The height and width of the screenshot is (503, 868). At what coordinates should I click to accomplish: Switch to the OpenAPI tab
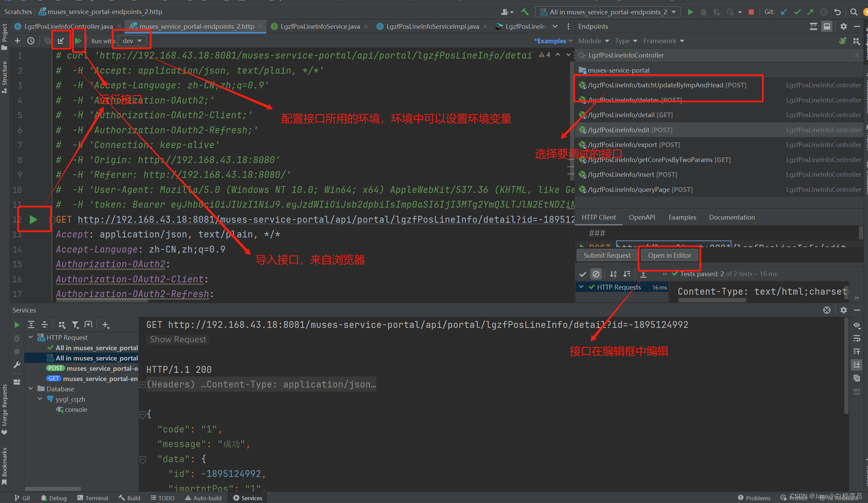pyautogui.click(x=642, y=218)
